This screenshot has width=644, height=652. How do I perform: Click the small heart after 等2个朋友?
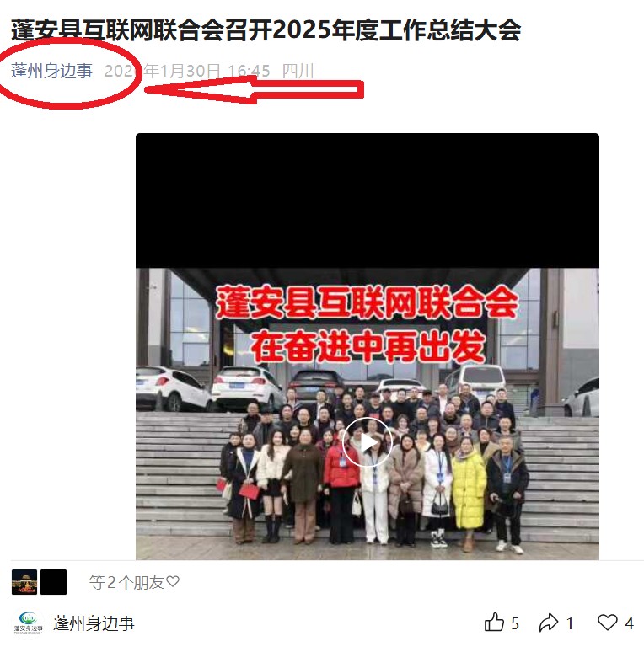pyautogui.click(x=173, y=581)
